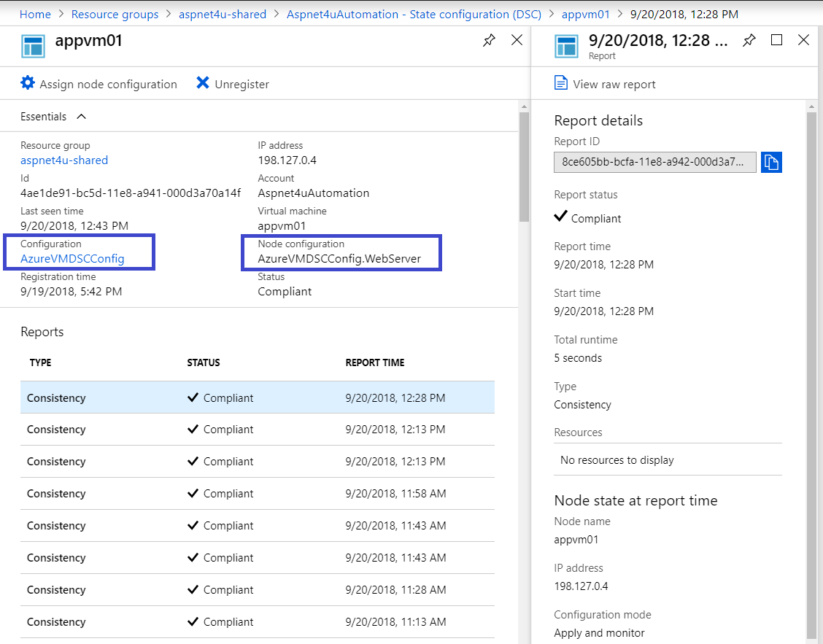Viewport: 823px width, 644px height.
Task: Collapse the Essentials section
Action: (81, 117)
